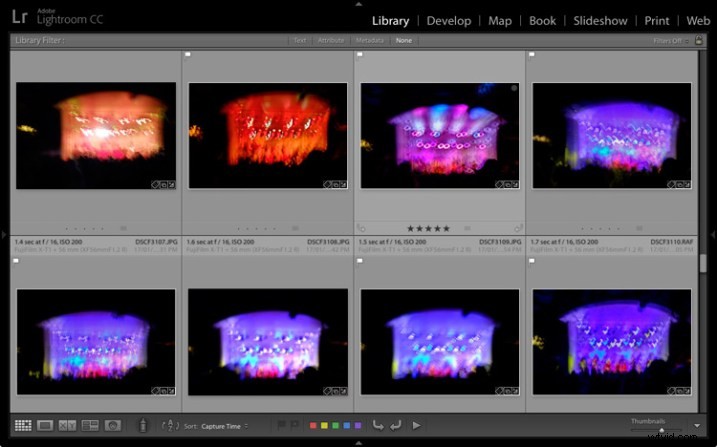Open People view icon in toolbar
The height and width of the screenshot is (447, 717).
coord(112,426)
